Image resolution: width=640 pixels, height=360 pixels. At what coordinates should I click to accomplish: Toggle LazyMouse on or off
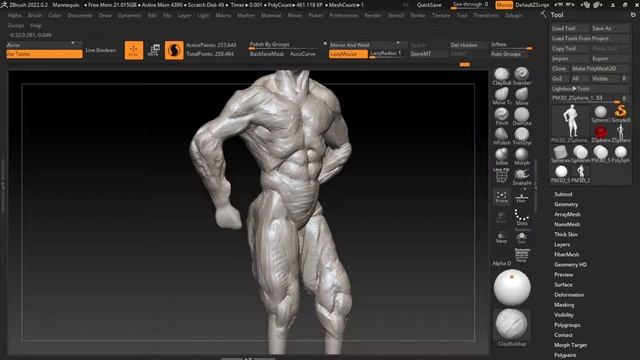[x=348, y=54]
